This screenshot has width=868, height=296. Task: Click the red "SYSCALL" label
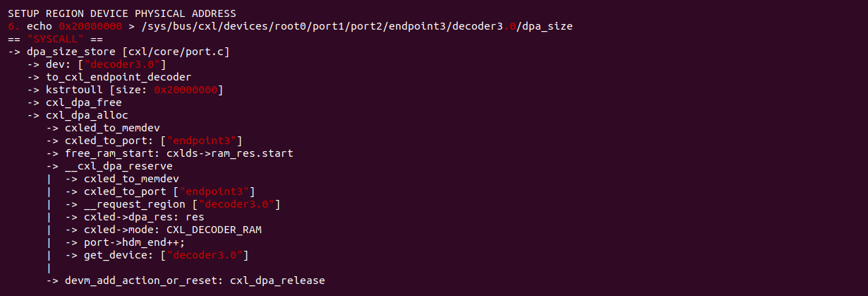56,39
